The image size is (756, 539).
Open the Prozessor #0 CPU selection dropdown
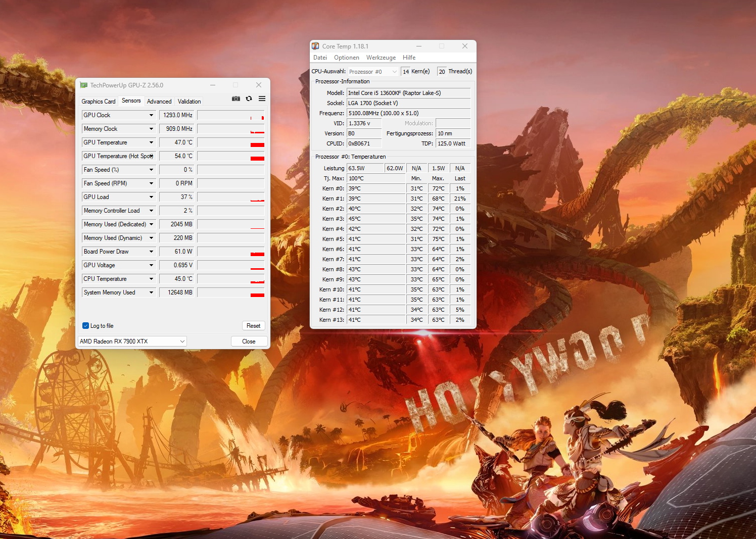point(373,72)
